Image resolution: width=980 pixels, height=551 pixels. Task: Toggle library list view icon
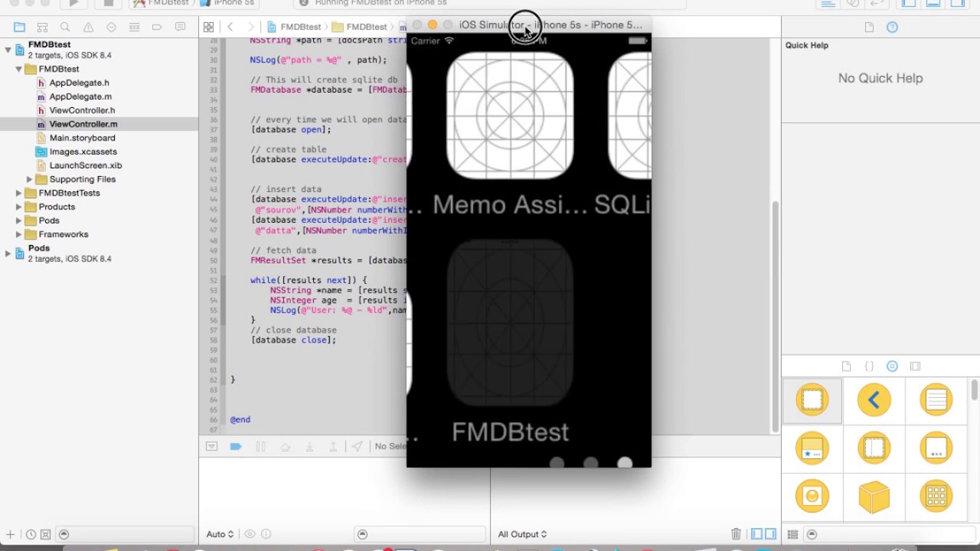pyautogui.click(x=793, y=534)
